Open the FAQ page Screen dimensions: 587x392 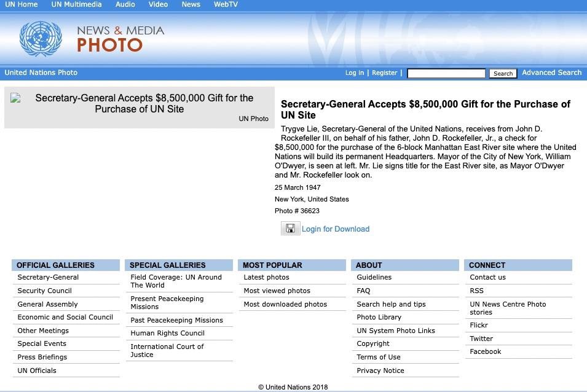(363, 291)
